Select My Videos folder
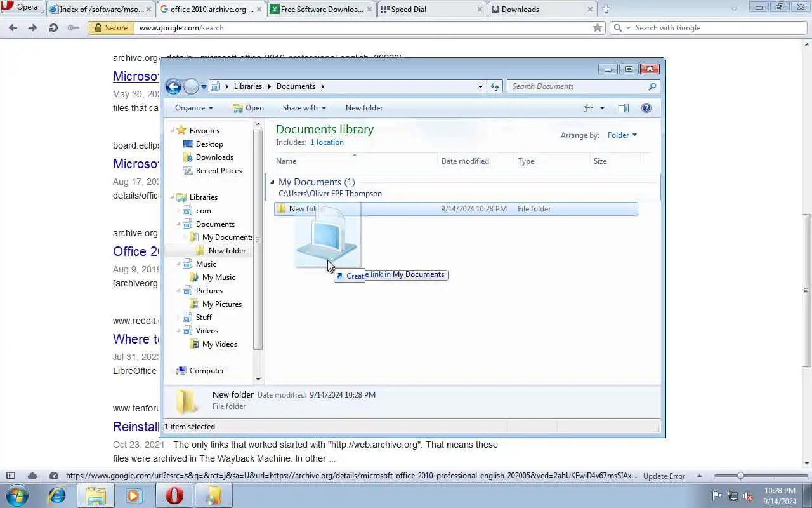 [x=219, y=344]
